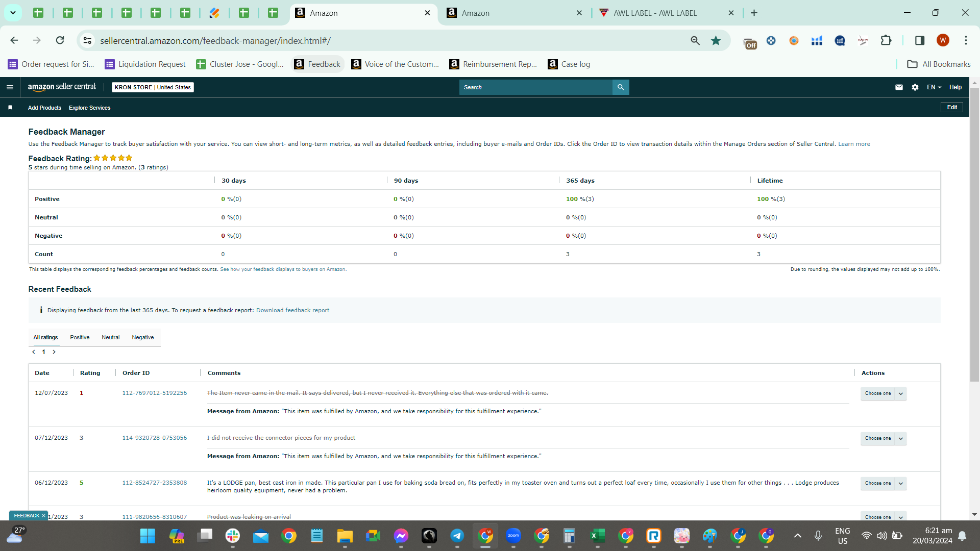Image resolution: width=980 pixels, height=551 pixels.
Task: Click Download feedback report link
Action: point(292,310)
